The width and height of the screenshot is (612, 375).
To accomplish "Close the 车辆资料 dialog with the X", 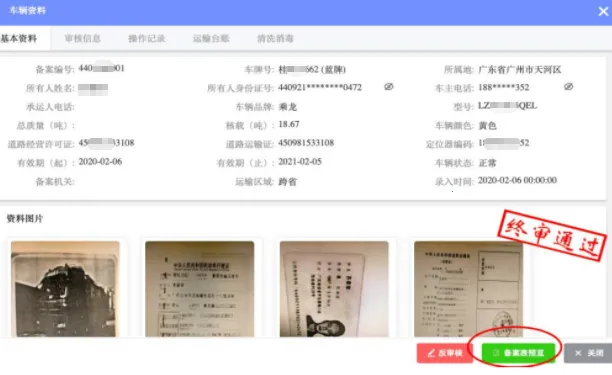I will pyautogui.click(x=603, y=11).
